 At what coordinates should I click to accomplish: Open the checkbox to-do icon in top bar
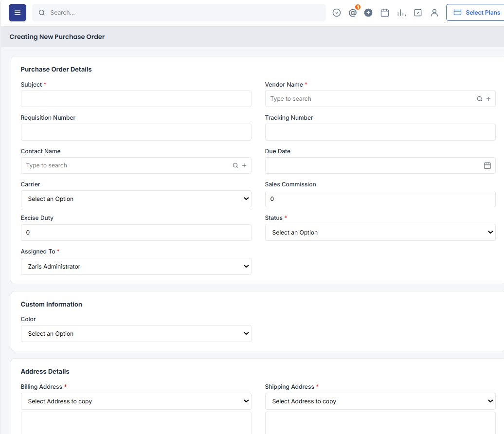tap(418, 13)
